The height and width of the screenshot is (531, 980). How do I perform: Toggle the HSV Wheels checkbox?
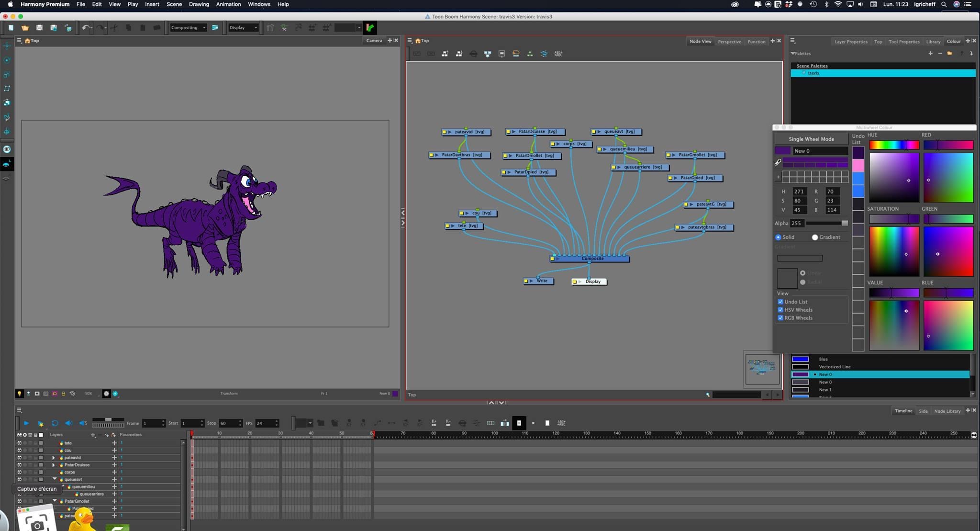click(x=780, y=310)
